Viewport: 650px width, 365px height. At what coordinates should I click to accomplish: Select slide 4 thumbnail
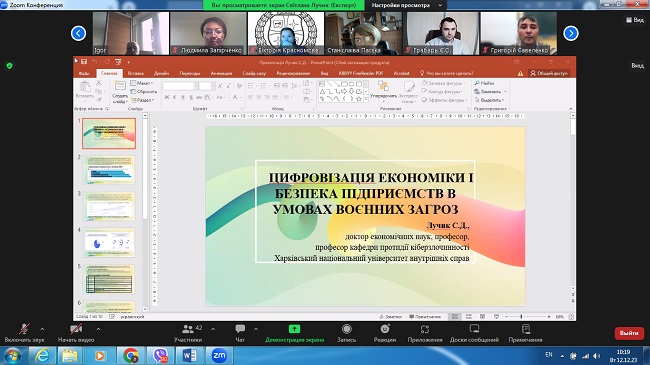pyautogui.click(x=109, y=243)
